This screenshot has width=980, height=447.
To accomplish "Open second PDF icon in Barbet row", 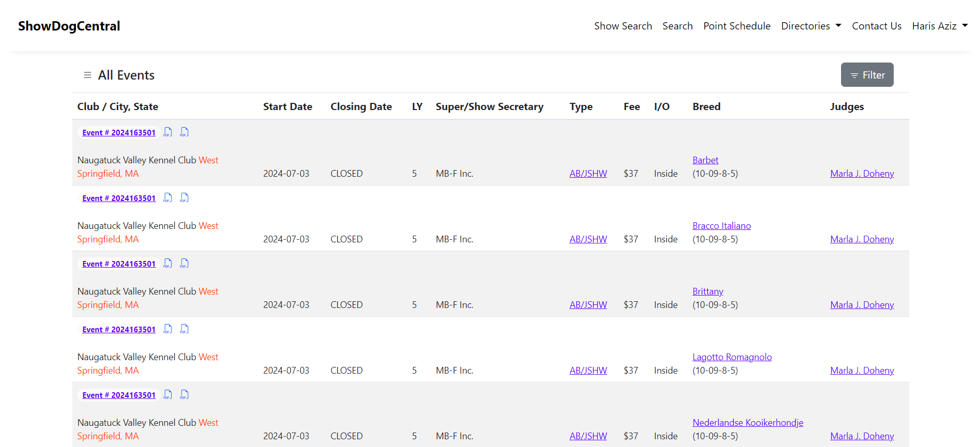I will click(184, 132).
